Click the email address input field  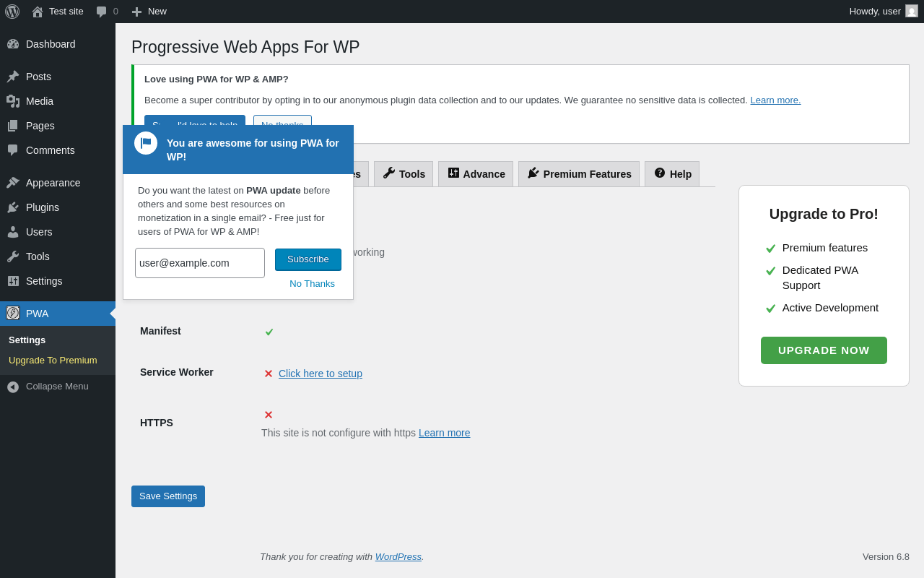pyautogui.click(x=200, y=263)
